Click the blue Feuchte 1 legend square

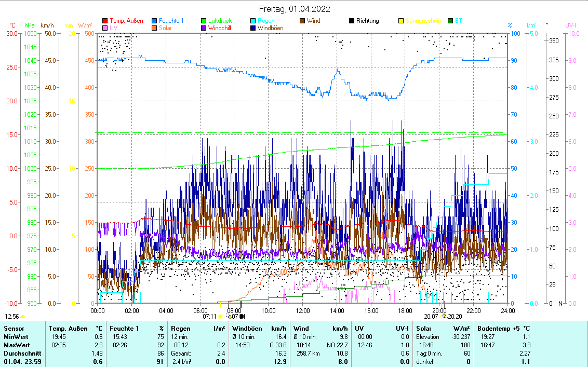154,21
